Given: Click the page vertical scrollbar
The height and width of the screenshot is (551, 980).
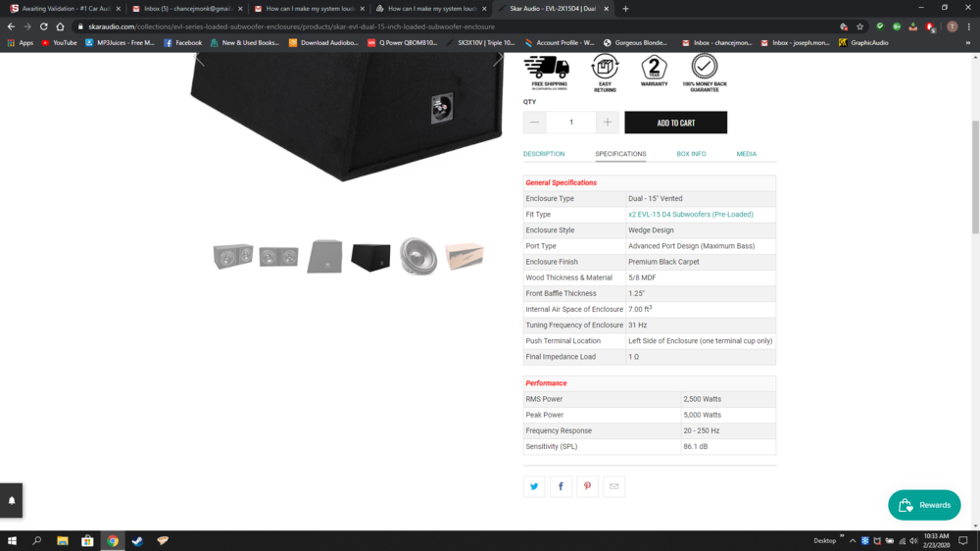Looking at the screenshot, I should click(x=976, y=176).
